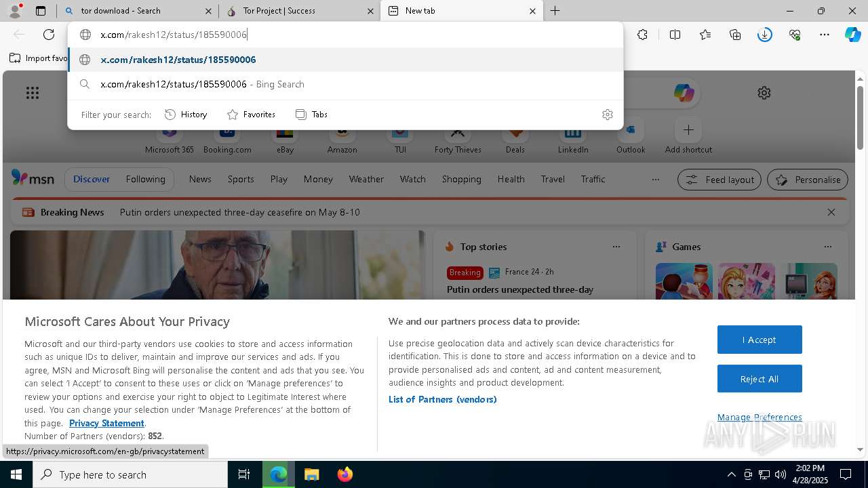Open Top stories more options ellipsis
This screenshot has width=868, height=488.
coord(616,247)
